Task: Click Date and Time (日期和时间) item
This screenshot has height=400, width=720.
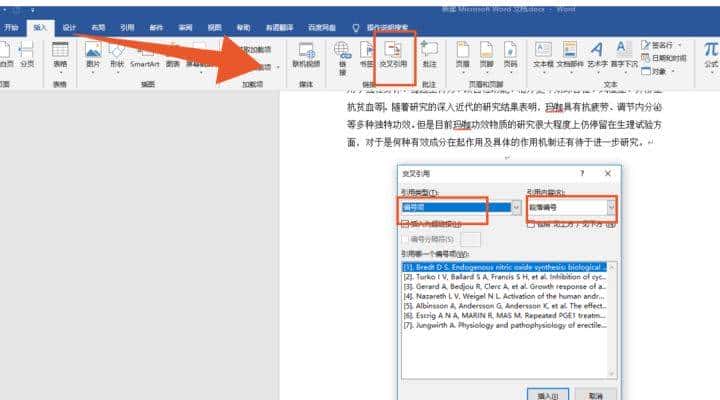Action: [664, 58]
